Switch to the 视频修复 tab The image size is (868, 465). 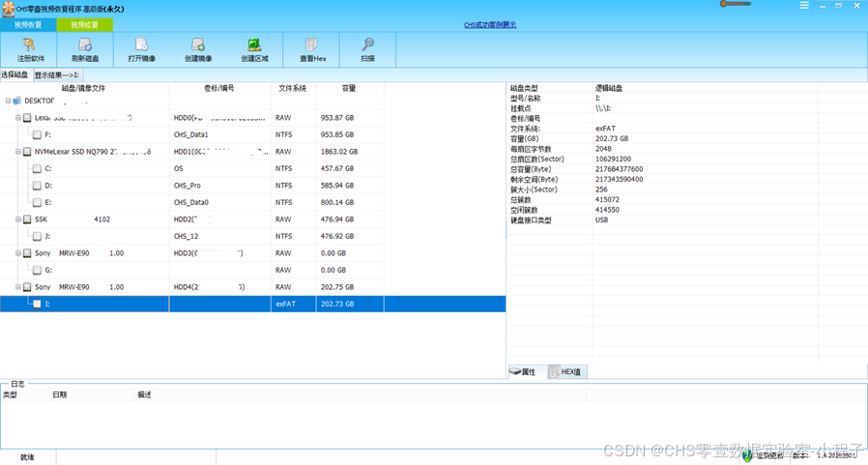point(85,25)
